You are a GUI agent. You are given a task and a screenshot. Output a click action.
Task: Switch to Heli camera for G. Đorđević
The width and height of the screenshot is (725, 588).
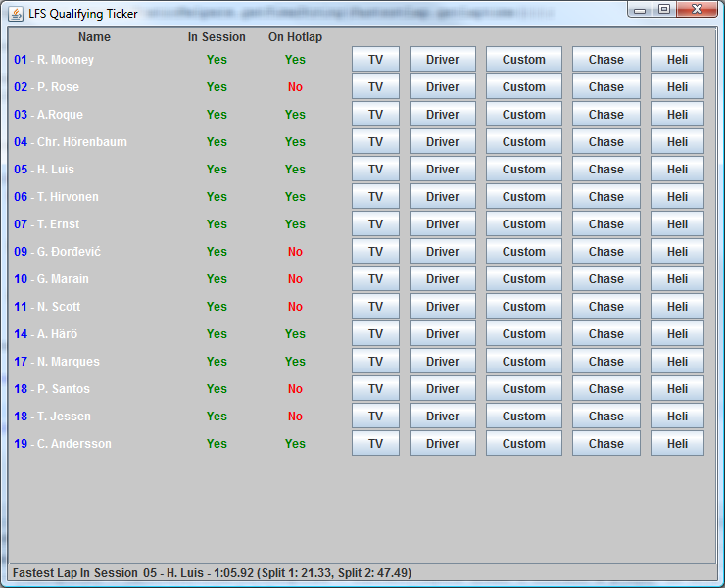pyautogui.click(x=677, y=251)
